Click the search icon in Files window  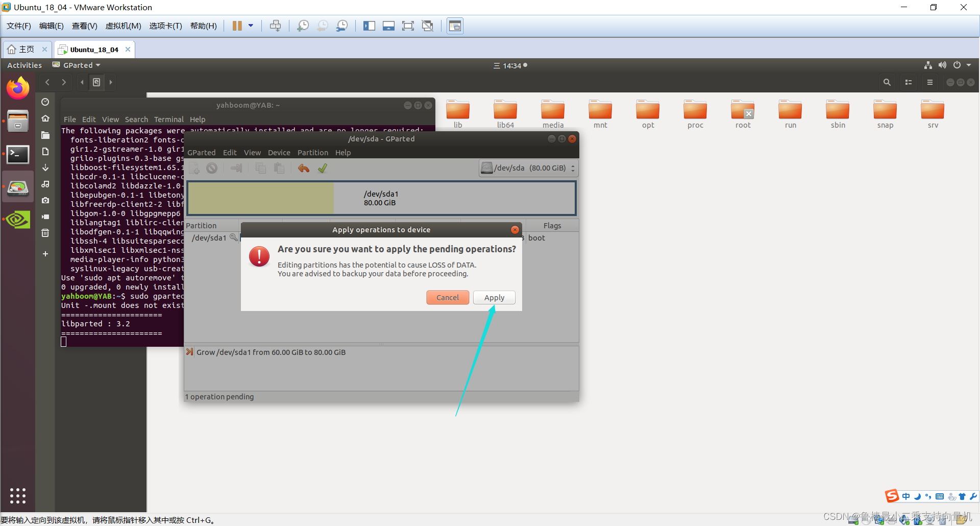pos(887,82)
